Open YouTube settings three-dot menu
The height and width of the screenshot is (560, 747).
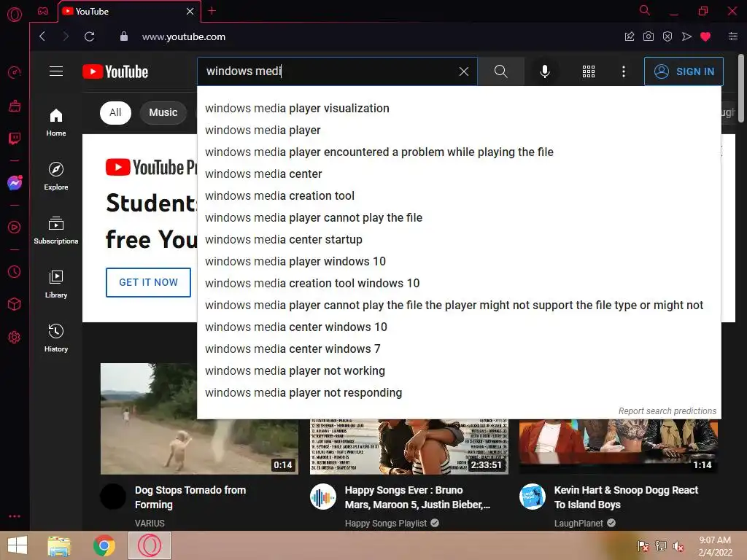coord(624,71)
